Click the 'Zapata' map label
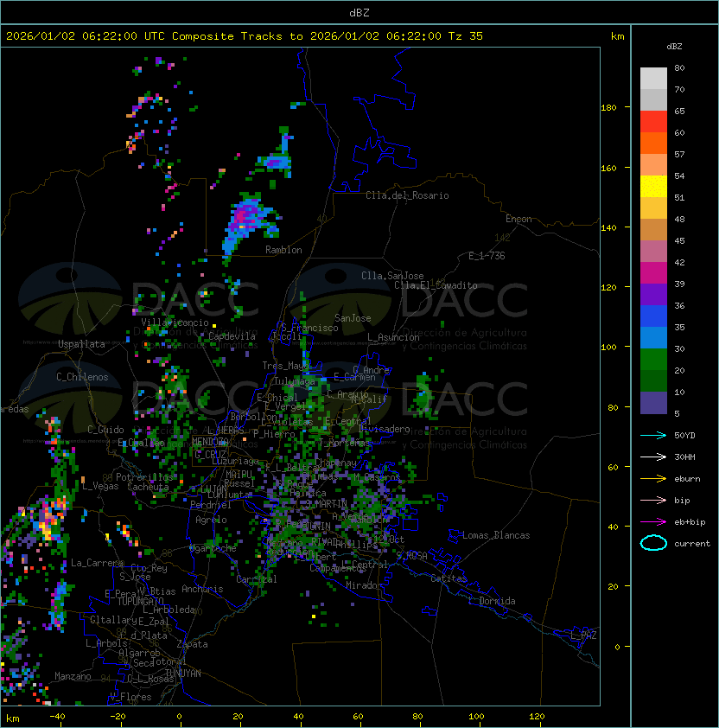This screenshot has height=728, width=719. tap(192, 644)
